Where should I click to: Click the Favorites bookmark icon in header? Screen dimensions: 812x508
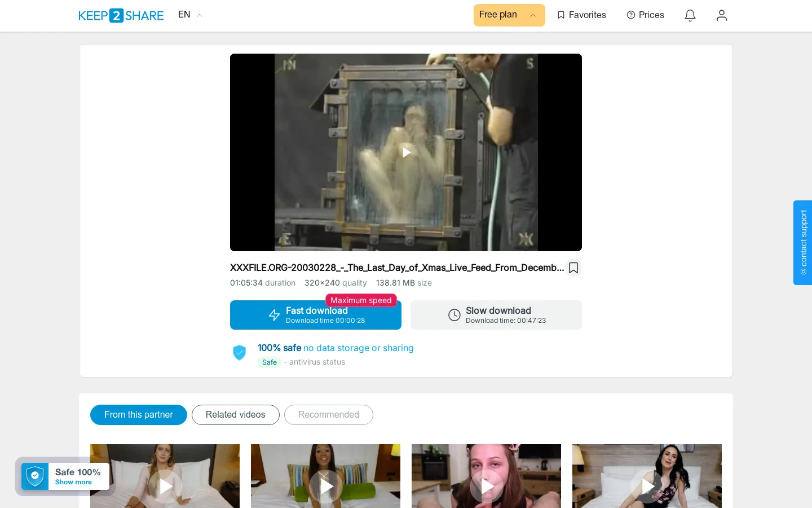[x=561, y=15]
